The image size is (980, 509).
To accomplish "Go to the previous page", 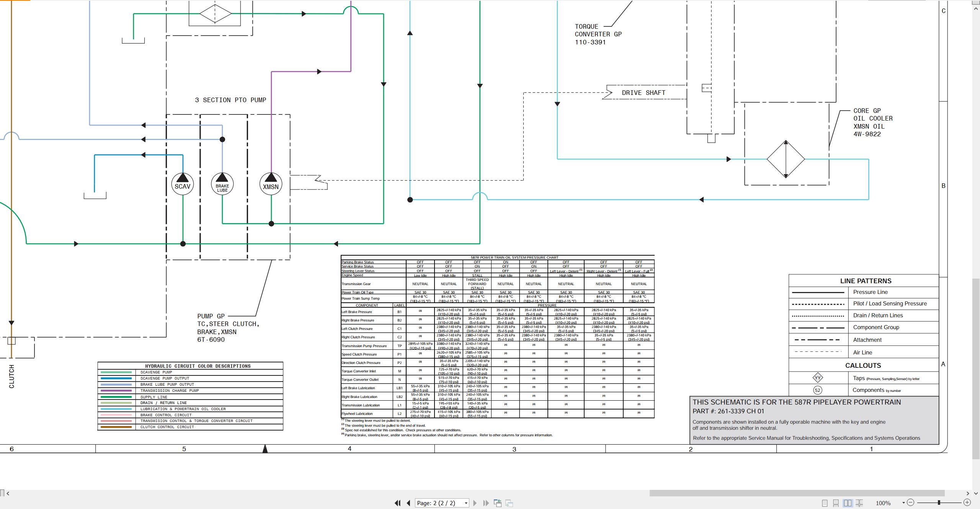I will (x=408, y=503).
